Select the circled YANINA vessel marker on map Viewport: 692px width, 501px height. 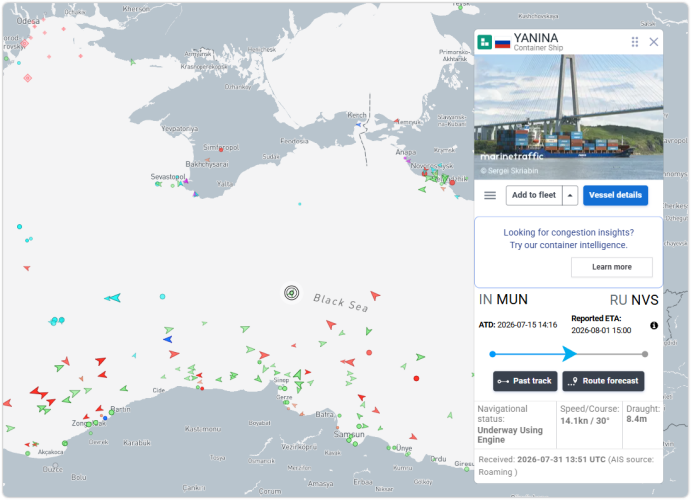tap(291, 293)
